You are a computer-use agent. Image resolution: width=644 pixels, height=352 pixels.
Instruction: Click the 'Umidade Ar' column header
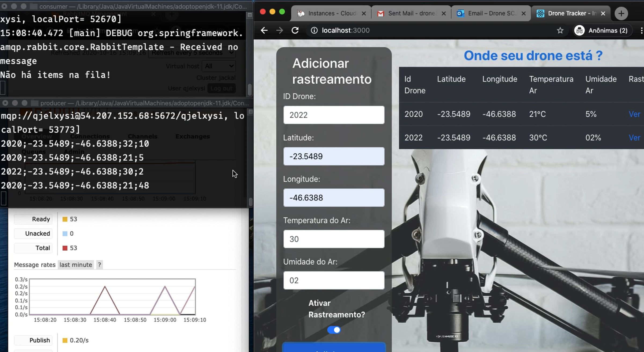coord(601,85)
